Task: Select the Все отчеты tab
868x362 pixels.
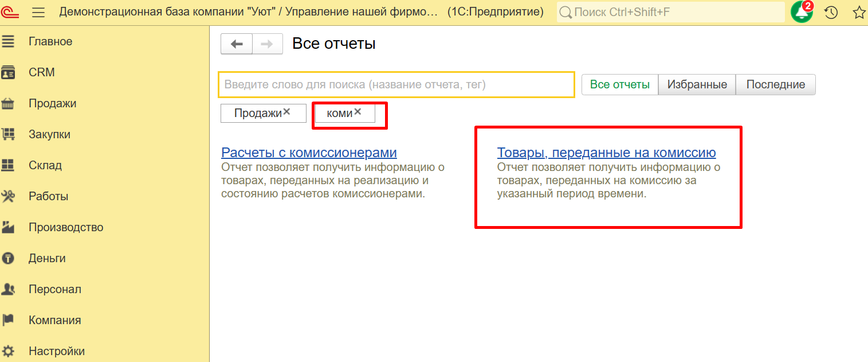Action: (x=620, y=84)
